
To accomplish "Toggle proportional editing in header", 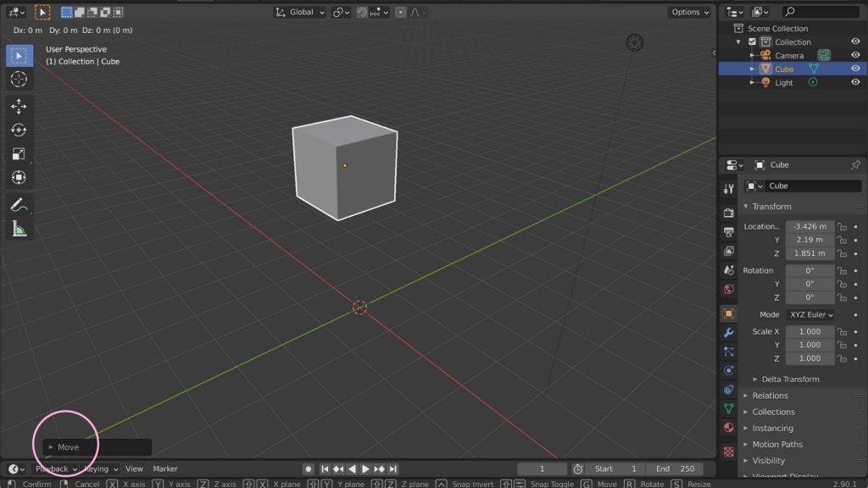I will click(x=400, y=12).
